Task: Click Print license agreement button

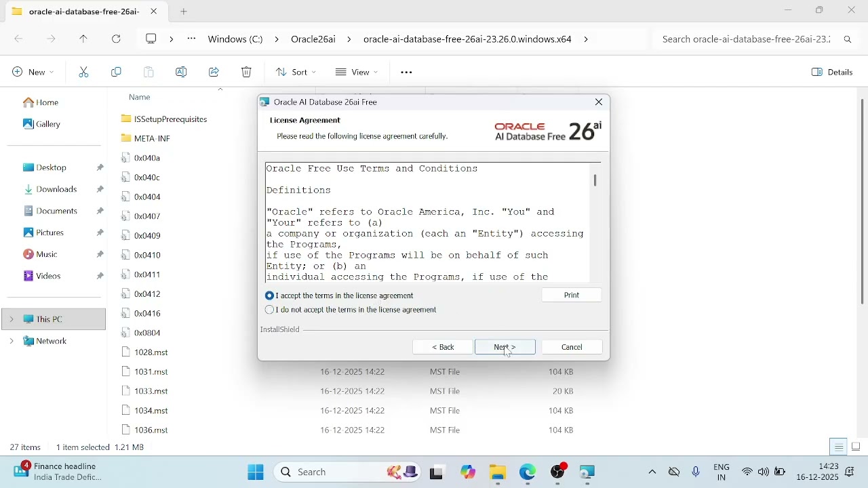Action: click(x=572, y=296)
